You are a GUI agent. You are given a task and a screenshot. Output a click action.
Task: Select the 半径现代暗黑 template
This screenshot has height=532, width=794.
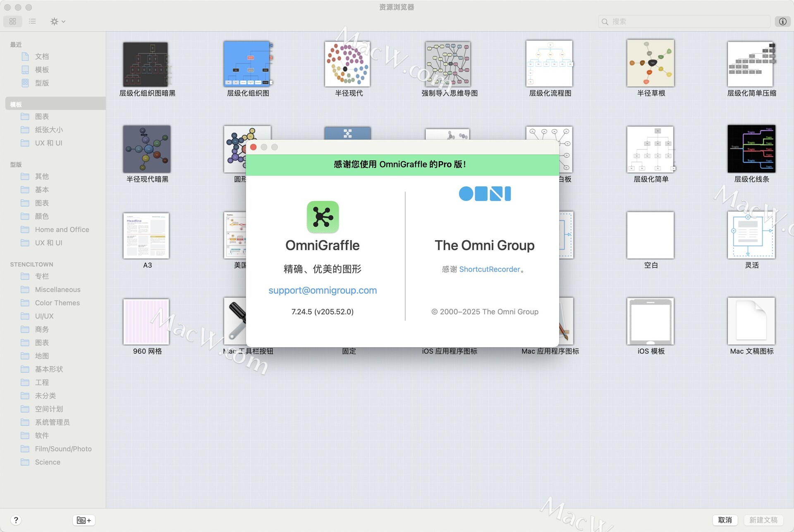(x=147, y=149)
